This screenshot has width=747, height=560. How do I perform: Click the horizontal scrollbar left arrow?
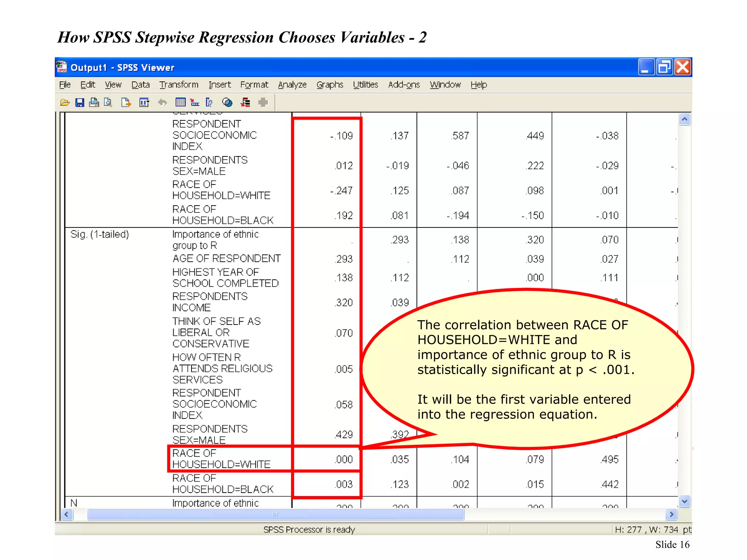tap(66, 514)
